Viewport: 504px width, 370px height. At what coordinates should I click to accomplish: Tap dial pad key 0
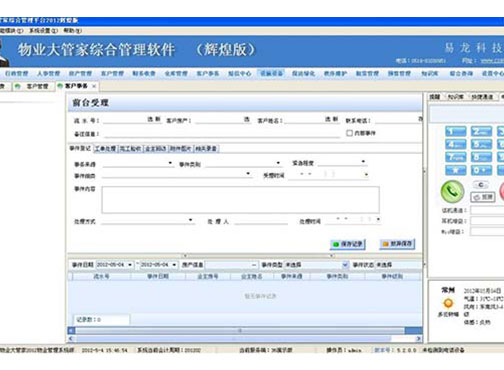point(481,170)
